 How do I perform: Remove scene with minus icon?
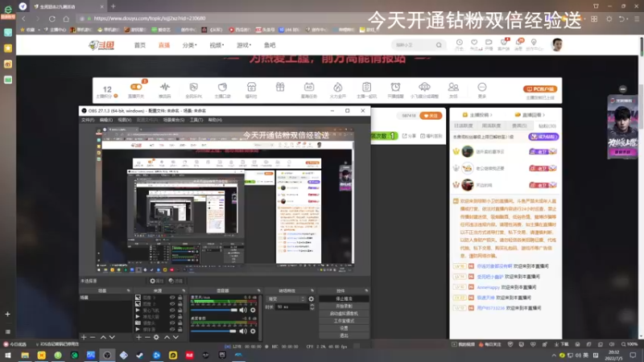tap(93, 337)
